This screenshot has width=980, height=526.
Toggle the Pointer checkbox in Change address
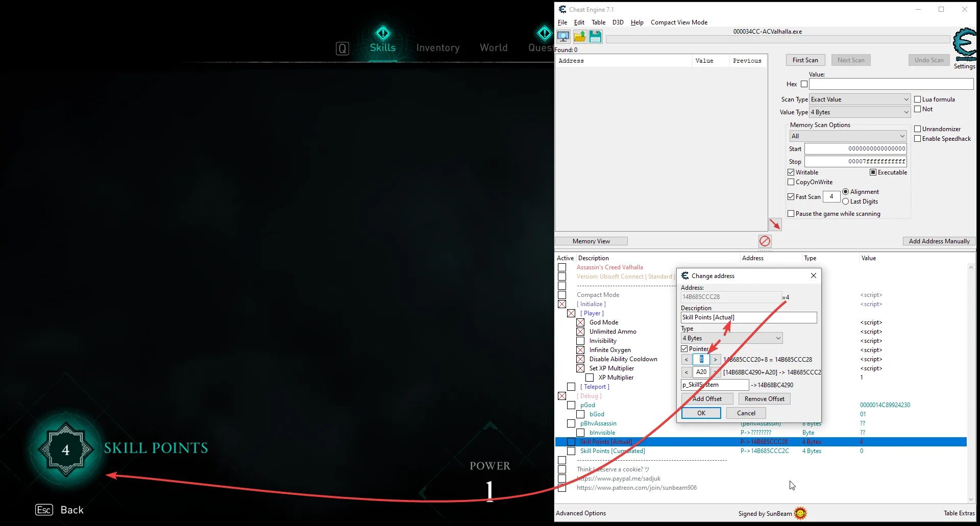684,349
